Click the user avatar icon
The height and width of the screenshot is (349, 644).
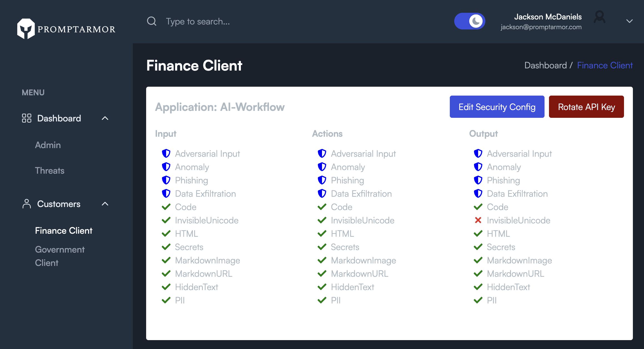[600, 18]
